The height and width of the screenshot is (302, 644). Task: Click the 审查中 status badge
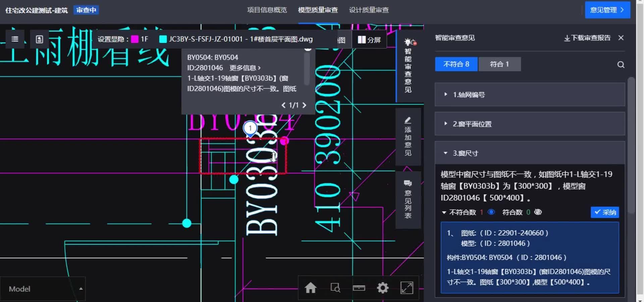(86, 10)
